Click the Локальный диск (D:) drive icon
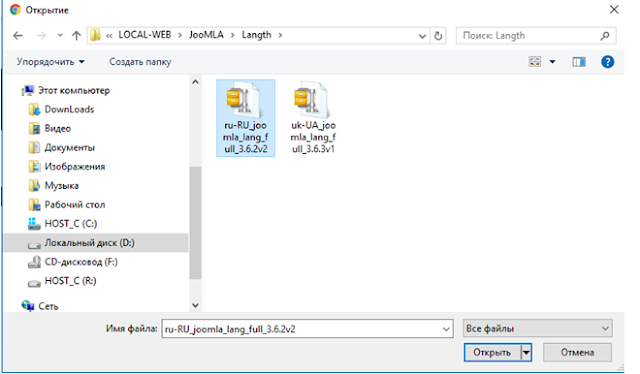 [34, 245]
